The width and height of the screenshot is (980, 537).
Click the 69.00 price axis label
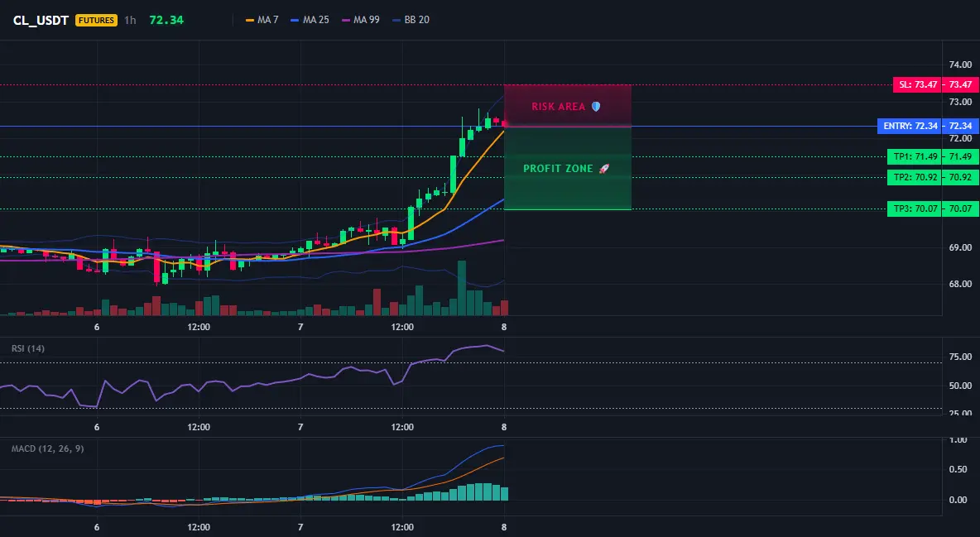pyautogui.click(x=961, y=248)
